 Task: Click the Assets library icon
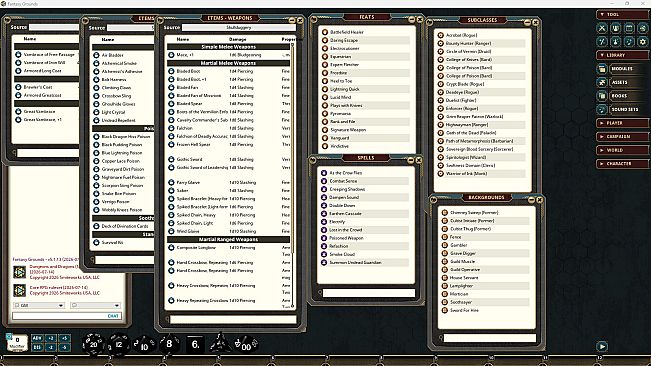[602, 82]
